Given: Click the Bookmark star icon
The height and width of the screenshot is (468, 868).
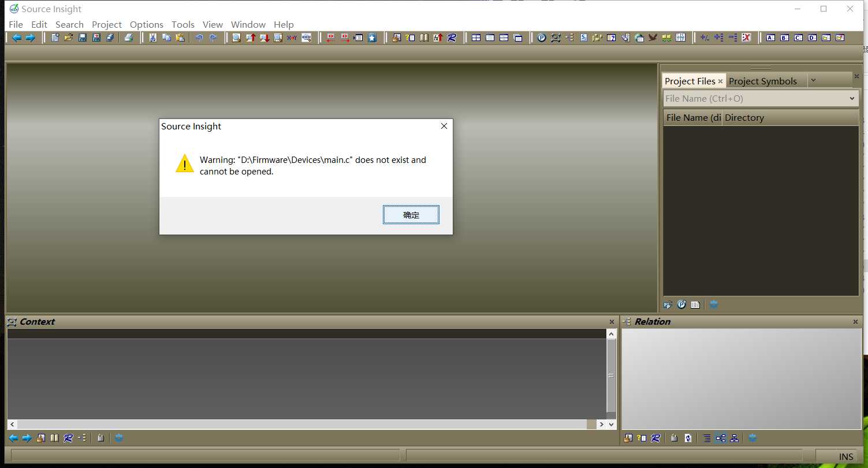Looking at the screenshot, I should (372, 38).
